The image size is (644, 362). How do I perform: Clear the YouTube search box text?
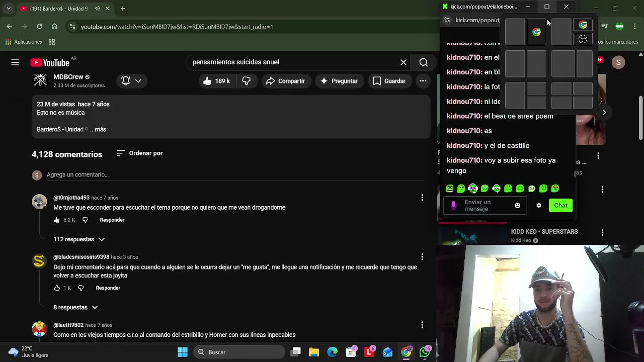click(404, 62)
